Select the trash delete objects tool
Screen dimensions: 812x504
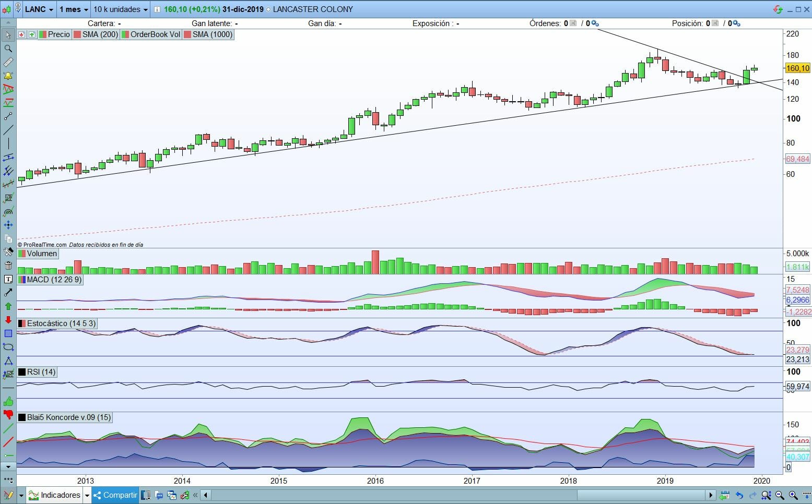[x=8, y=266]
